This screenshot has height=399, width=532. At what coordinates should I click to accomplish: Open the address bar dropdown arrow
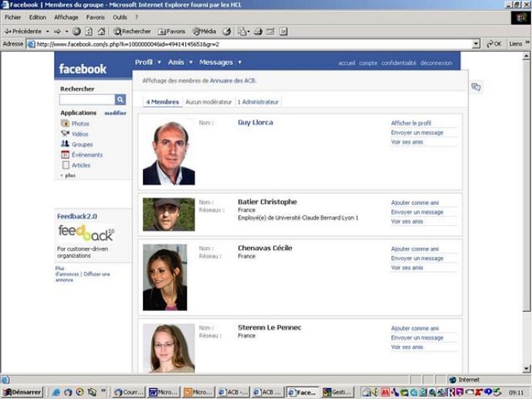click(x=476, y=44)
